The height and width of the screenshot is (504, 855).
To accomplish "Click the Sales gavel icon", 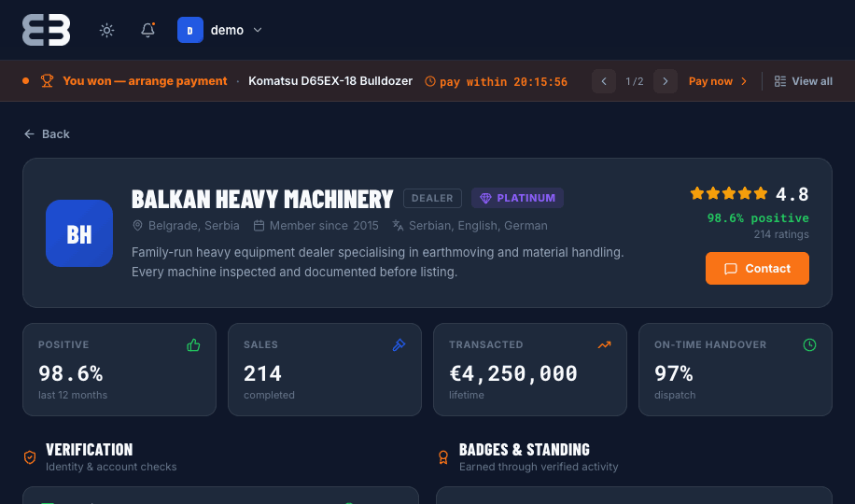I will tap(399, 344).
